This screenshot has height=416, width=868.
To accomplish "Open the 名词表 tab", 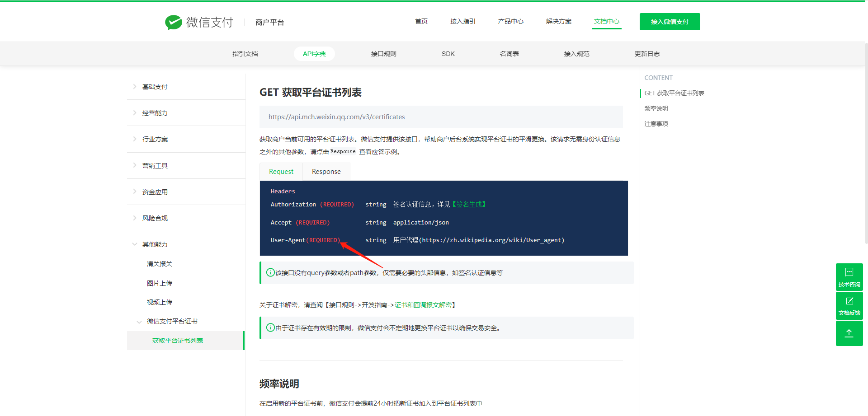I will click(509, 54).
